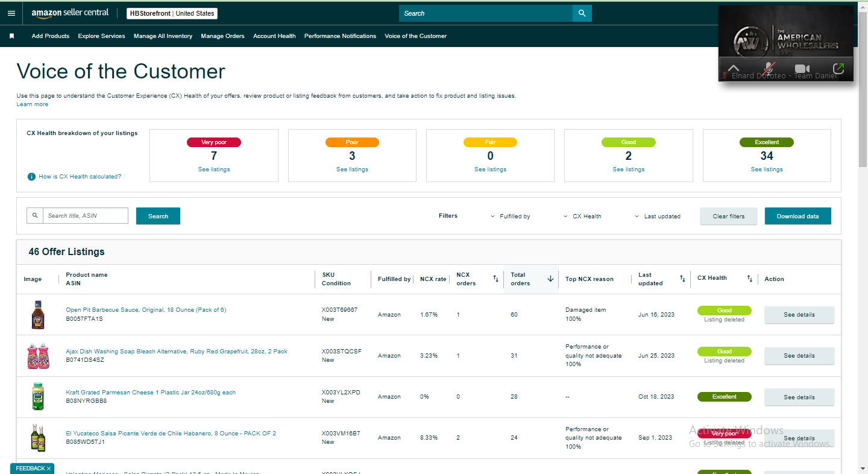The image size is (868, 474).
Task: See listings under Poor
Action: tap(352, 169)
